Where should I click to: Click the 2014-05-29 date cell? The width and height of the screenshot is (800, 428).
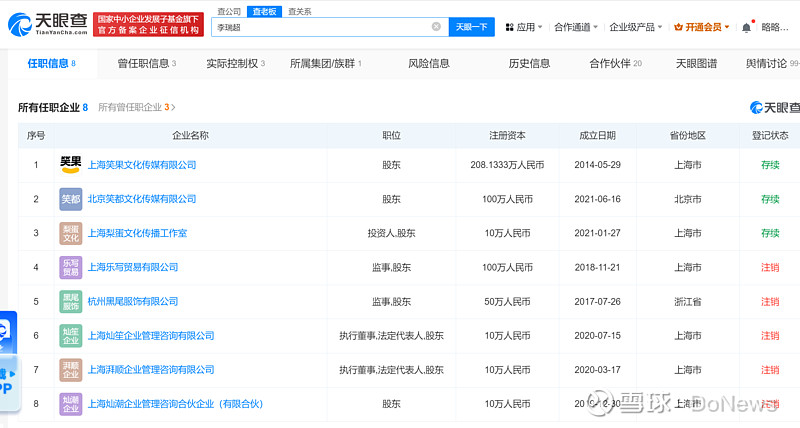[597, 165]
